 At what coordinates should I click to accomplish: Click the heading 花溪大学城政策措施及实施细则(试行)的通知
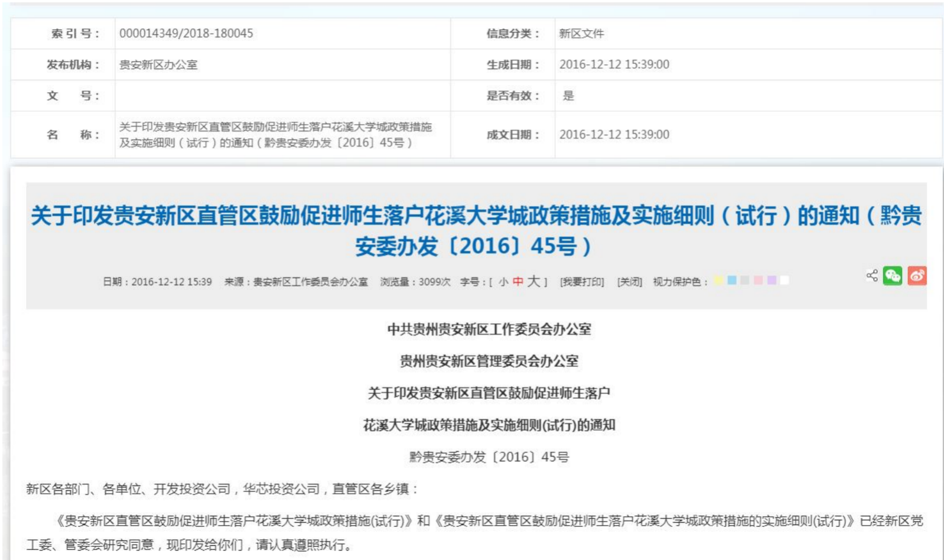[489, 425]
